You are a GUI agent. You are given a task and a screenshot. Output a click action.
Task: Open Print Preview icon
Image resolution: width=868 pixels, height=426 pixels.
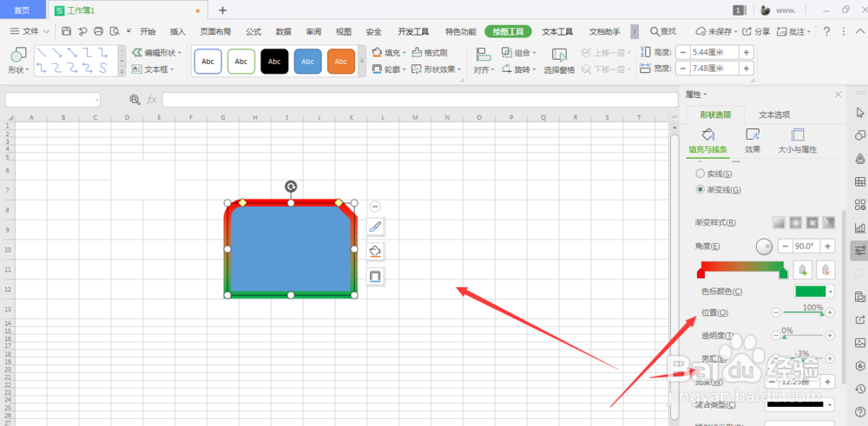click(115, 31)
